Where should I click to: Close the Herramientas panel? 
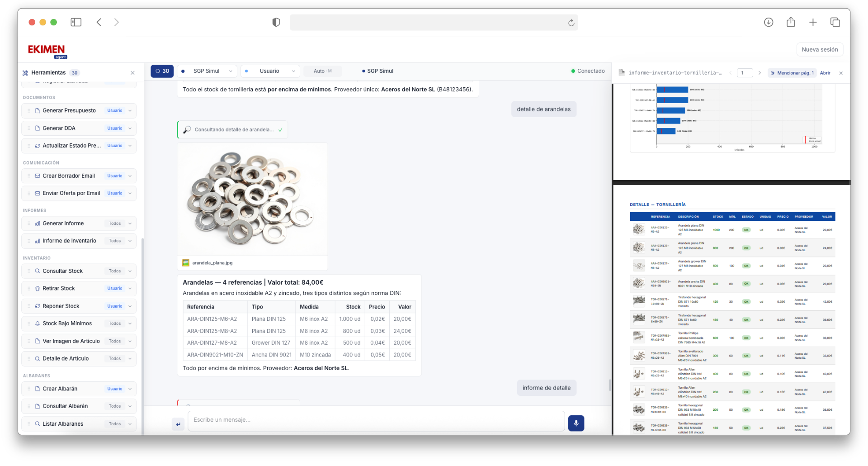point(132,73)
